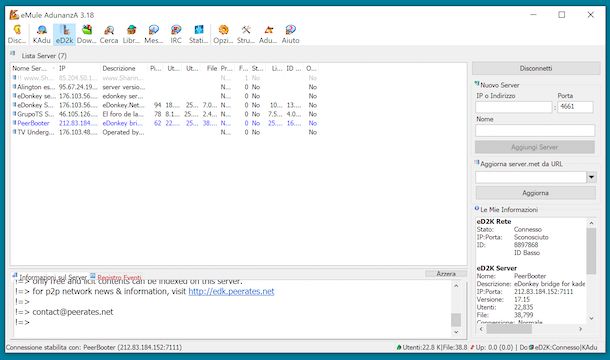
Task: Expand the server.met URL dropdown arrow
Action: [x=591, y=177]
